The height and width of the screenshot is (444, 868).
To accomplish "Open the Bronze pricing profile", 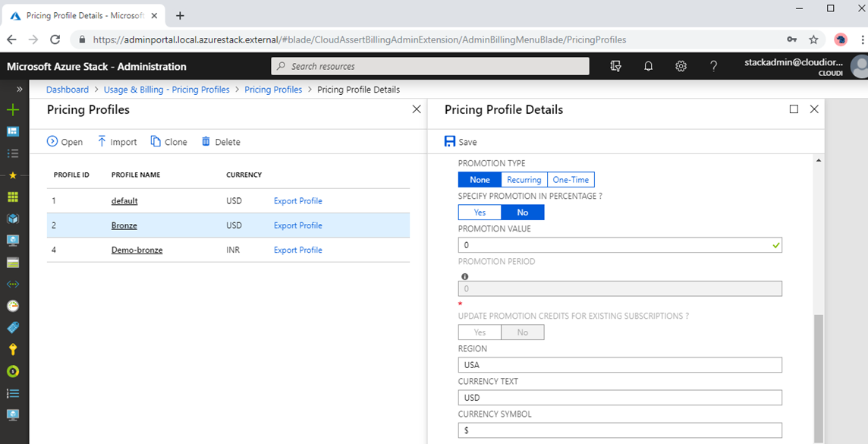I will coord(124,225).
